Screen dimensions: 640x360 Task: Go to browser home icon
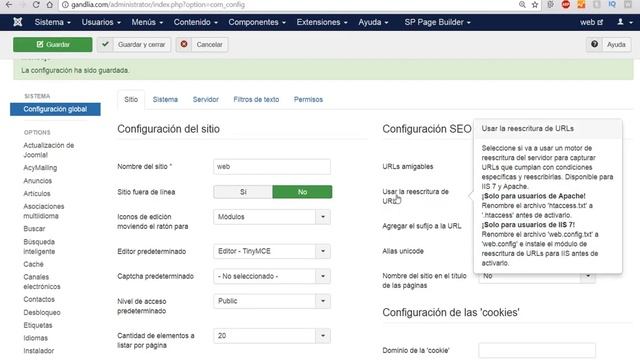coord(49,5)
